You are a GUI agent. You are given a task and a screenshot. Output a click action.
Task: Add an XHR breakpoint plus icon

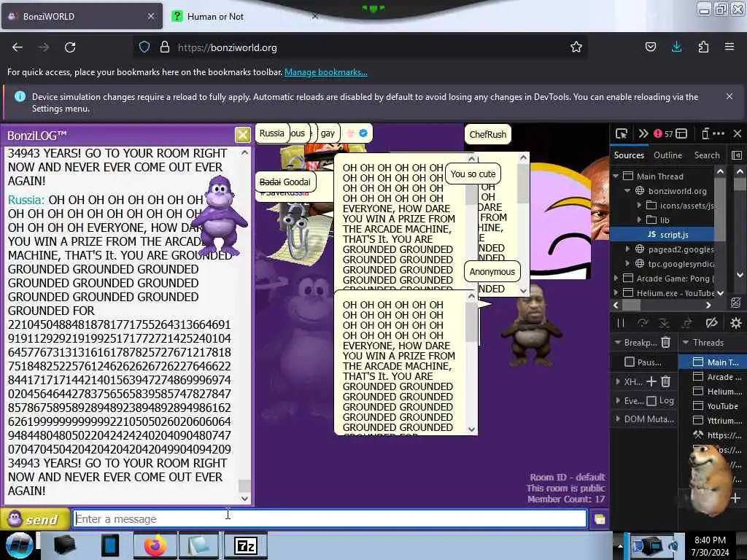click(x=651, y=381)
